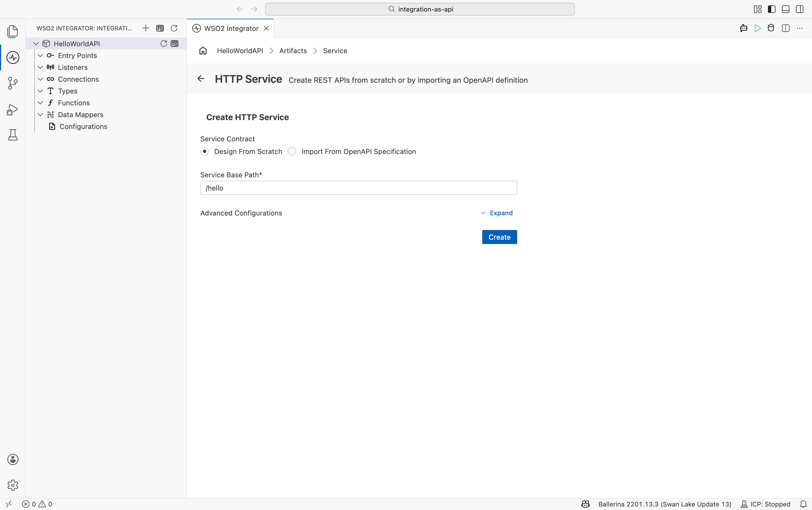Expand the Connections node
This screenshot has width=812, height=510.
pos(40,79)
